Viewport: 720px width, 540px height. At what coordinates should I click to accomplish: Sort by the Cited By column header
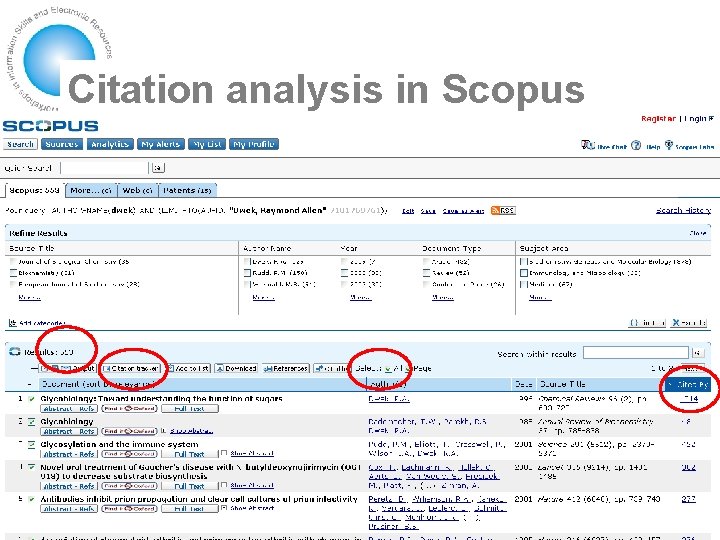[688, 384]
